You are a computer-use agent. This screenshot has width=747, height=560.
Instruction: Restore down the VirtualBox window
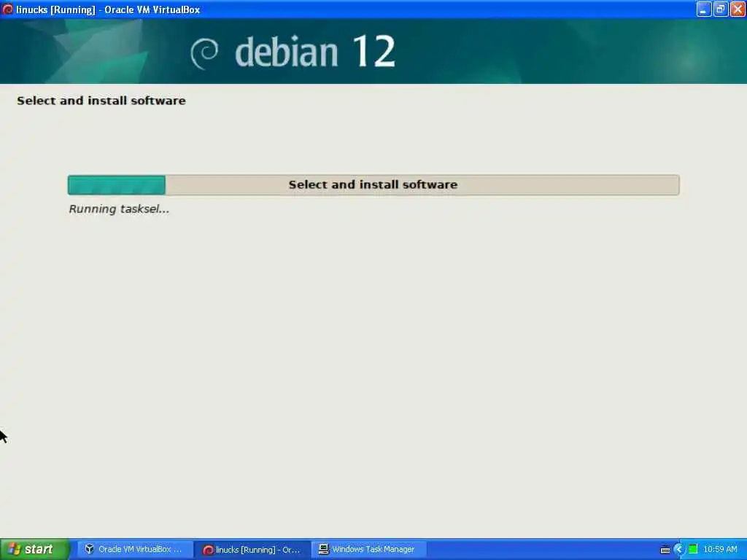click(x=720, y=9)
